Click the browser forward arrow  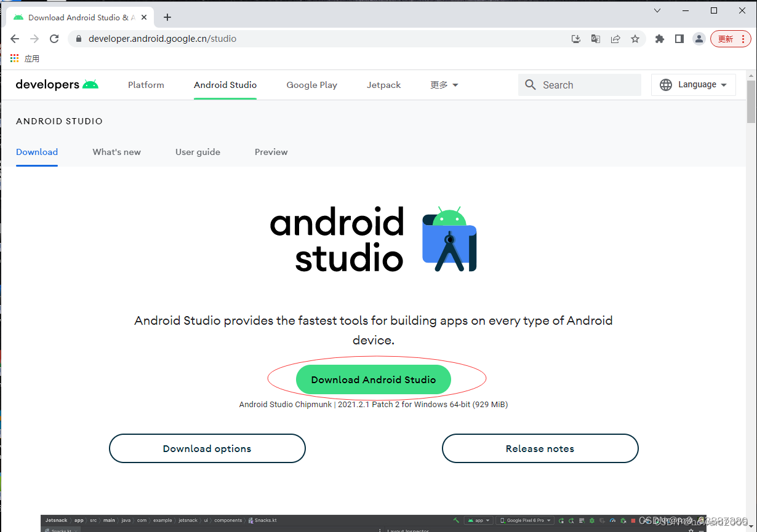point(34,39)
